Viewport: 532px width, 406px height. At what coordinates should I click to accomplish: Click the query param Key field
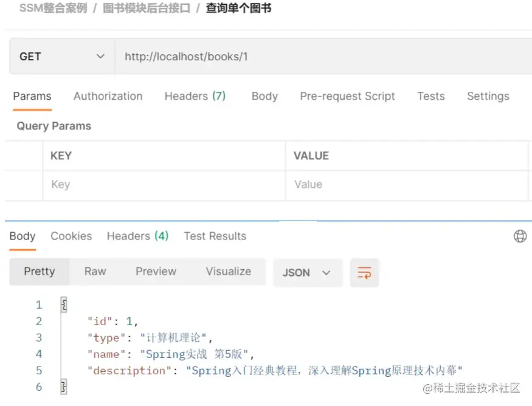click(x=163, y=185)
